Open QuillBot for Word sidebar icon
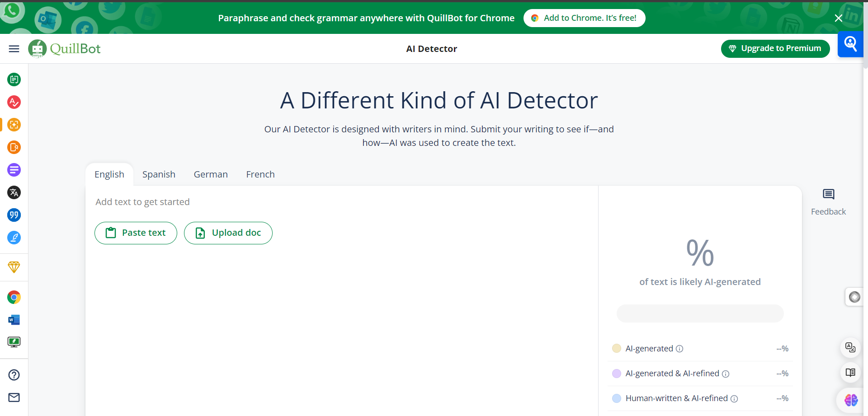 point(14,320)
